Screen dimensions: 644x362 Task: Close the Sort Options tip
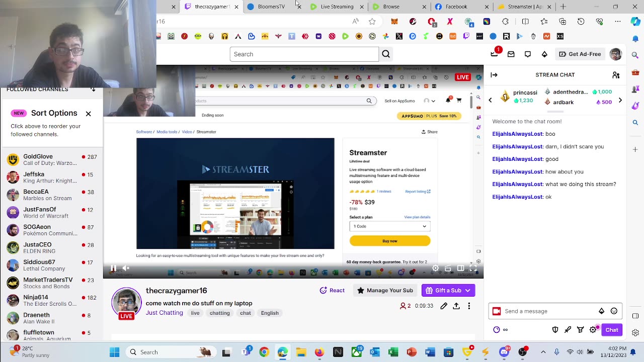pyautogui.click(x=88, y=114)
